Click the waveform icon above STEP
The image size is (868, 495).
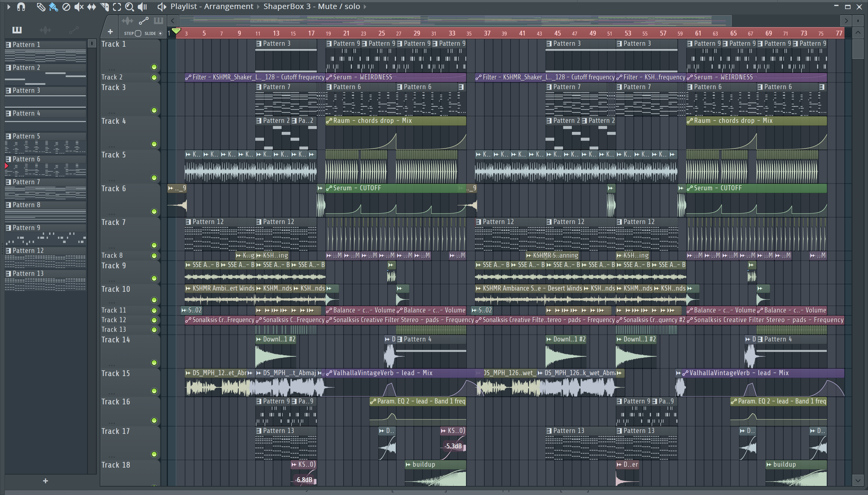[x=127, y=21]
